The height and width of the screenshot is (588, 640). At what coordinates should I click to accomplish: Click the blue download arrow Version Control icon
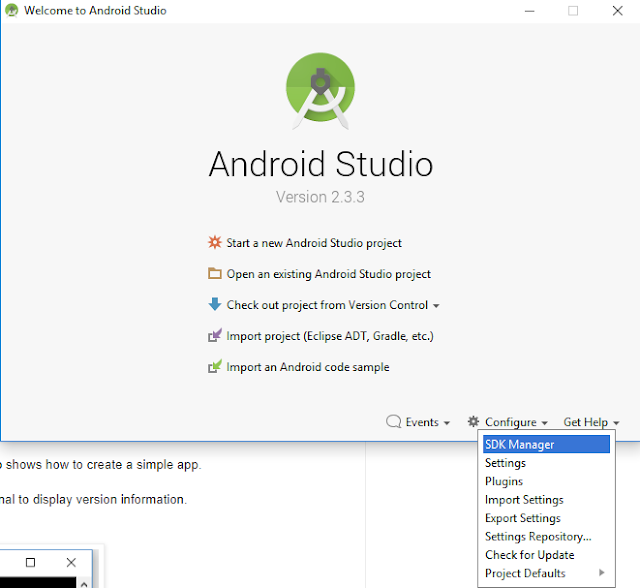[x=215, y=304]
